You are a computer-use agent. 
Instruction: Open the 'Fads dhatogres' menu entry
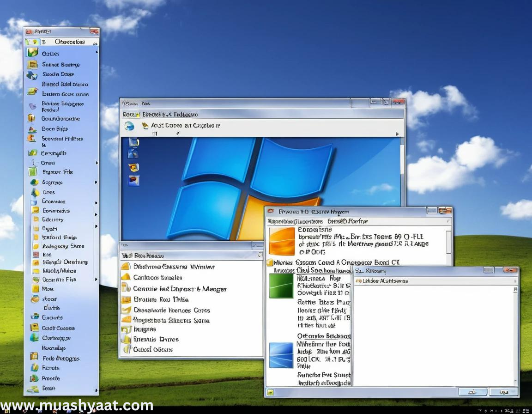tap(60, 359)
